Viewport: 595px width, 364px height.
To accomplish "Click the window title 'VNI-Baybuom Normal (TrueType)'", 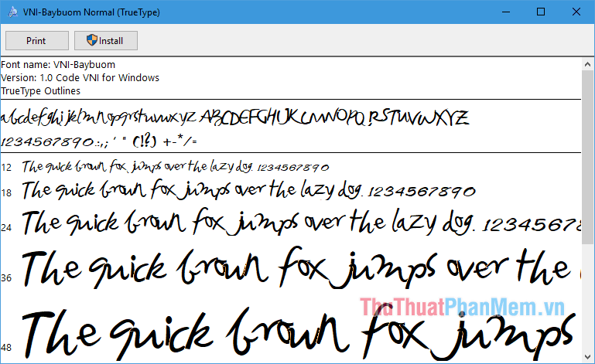I will tap(91, 12).
